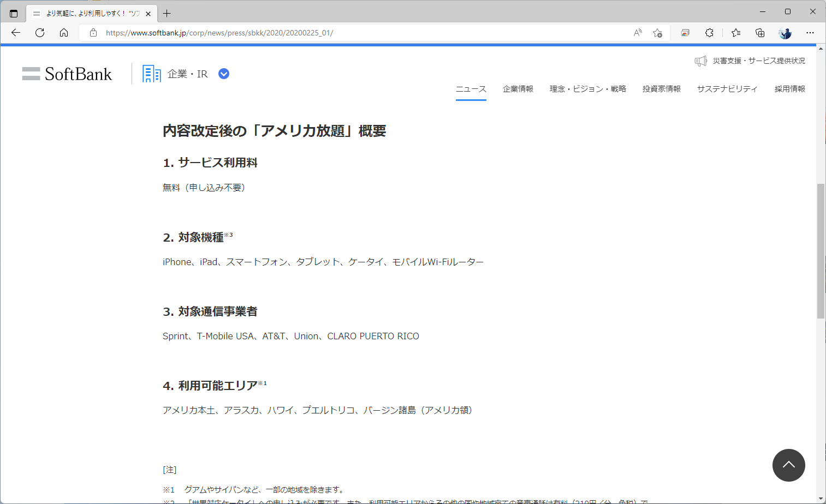Click the 企業・IR building icon

pyautogui.click(x=151, y=74)
